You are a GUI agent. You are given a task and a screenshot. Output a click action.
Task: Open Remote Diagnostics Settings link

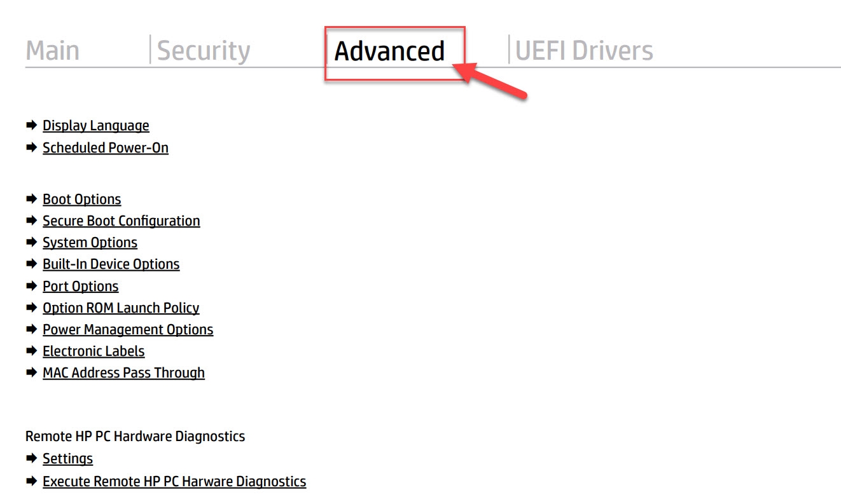click(x=67, y=459)
